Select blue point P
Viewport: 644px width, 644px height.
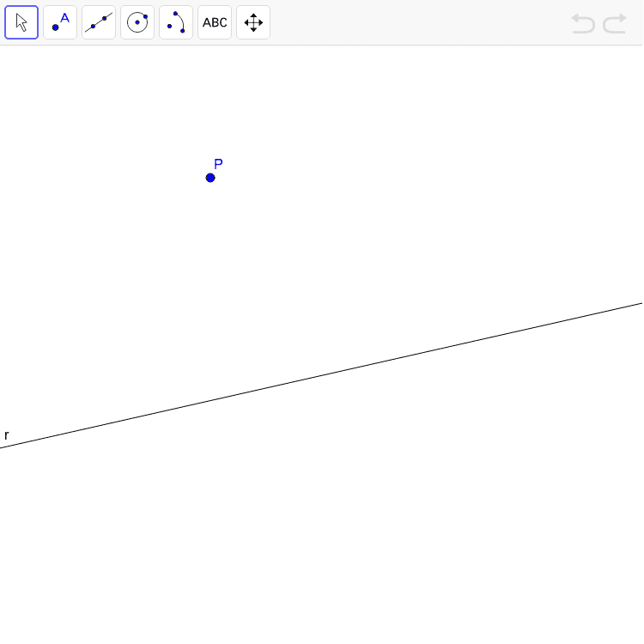click(210, 178)
